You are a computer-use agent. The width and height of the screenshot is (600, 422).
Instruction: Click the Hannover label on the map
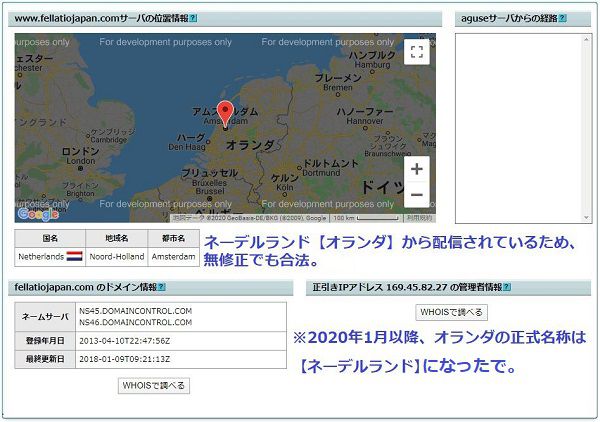point(365,121)
